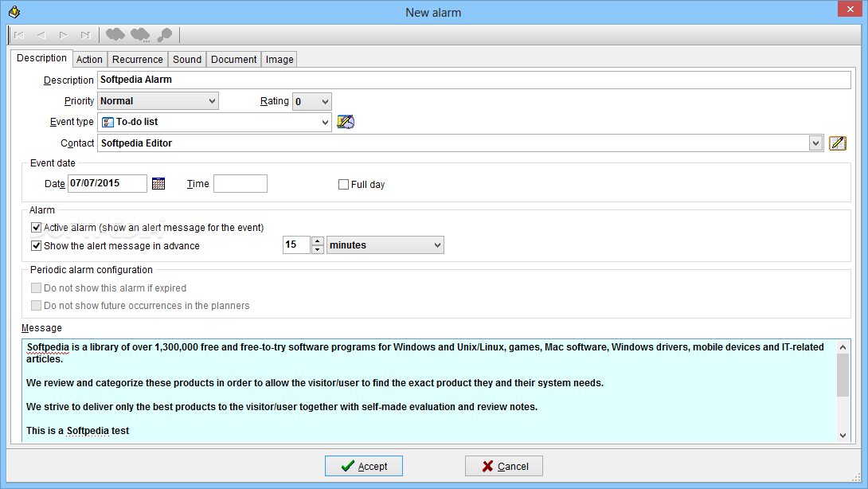Close the New alarm window
The image size is (868, 489).
pos(850,10)
